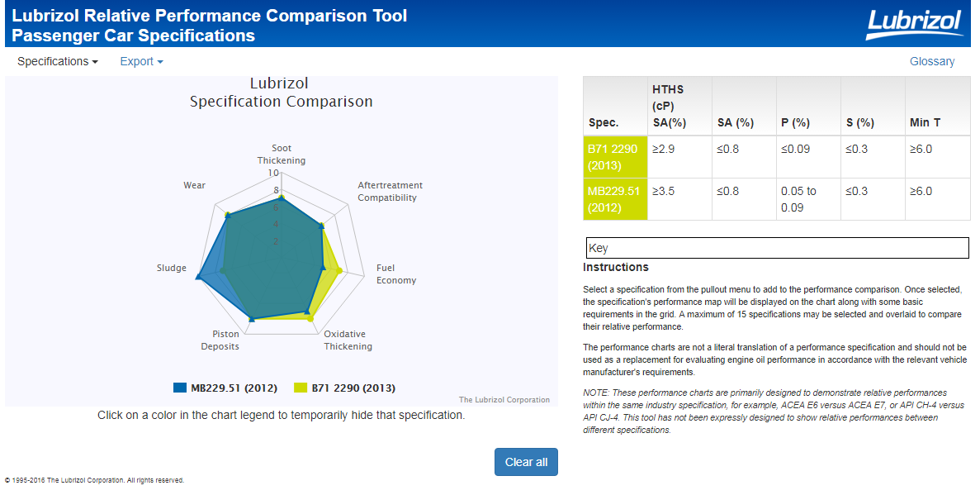The width and height of the screenshot is (980, 495).
Task: Select the B71 2290 (2013) table row cell
Action: 615,157
